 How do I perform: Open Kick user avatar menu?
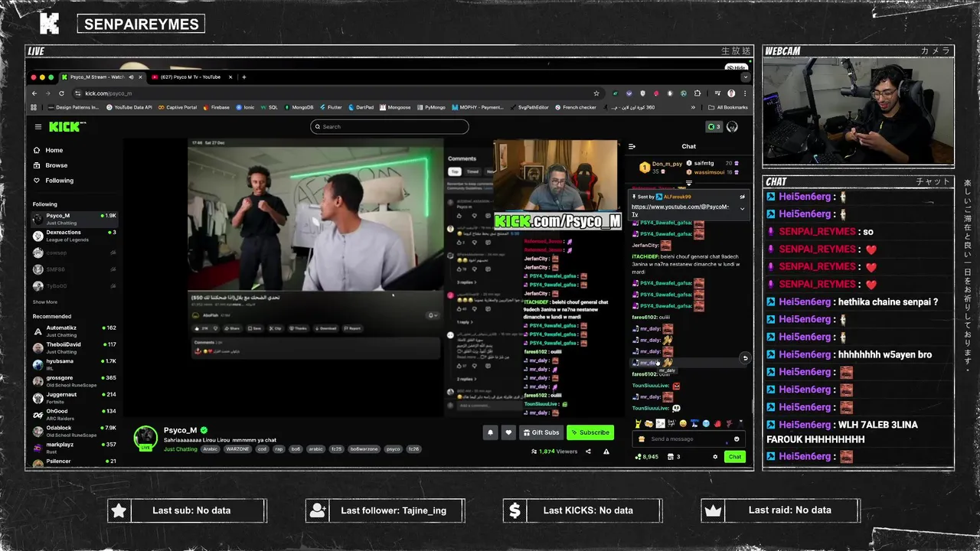pos(732,126)
